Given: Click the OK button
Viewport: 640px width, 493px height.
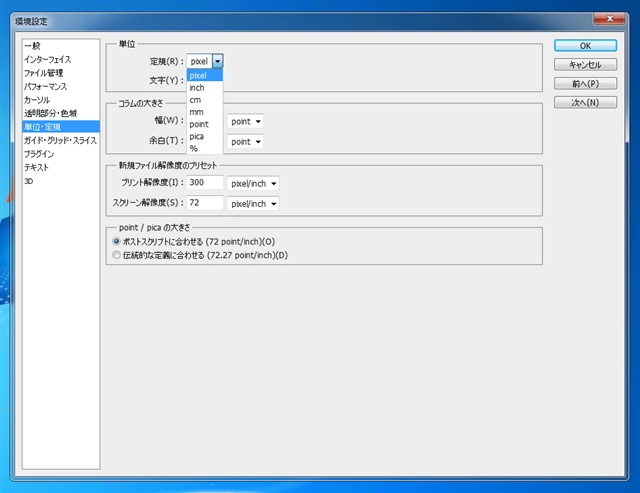Looking at the screenshot, I should 585,46.
